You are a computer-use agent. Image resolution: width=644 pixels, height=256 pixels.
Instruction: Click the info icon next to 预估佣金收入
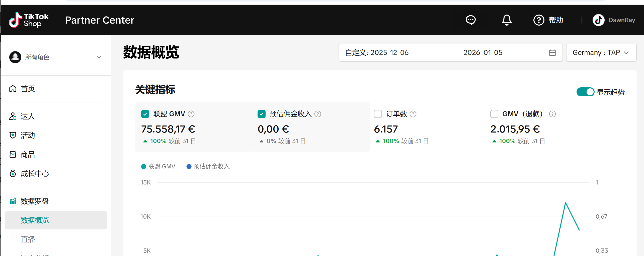click(x=318, y=114)
